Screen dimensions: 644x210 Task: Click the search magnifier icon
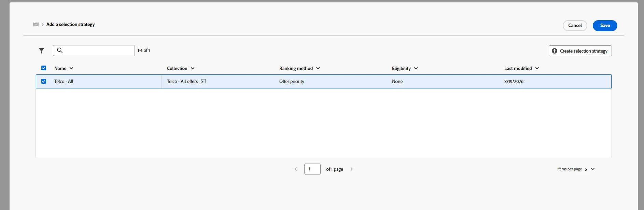coord(60,50)
